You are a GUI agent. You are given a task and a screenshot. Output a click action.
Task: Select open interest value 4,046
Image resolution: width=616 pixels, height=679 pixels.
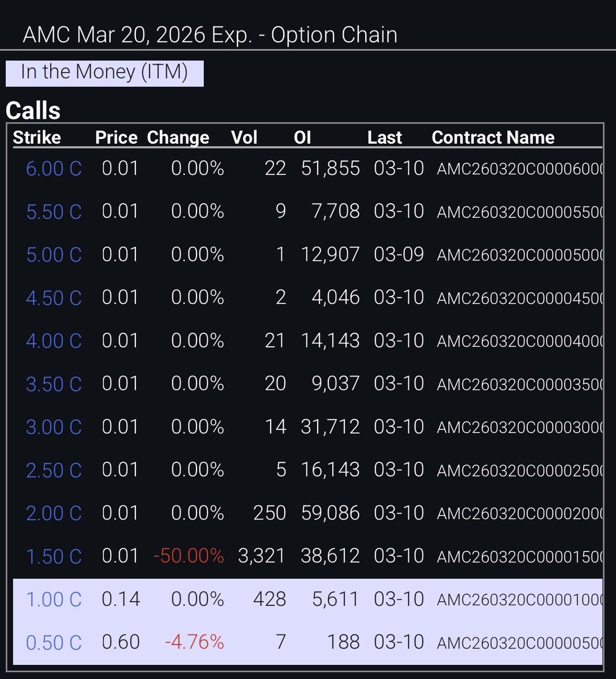point(336,298)
